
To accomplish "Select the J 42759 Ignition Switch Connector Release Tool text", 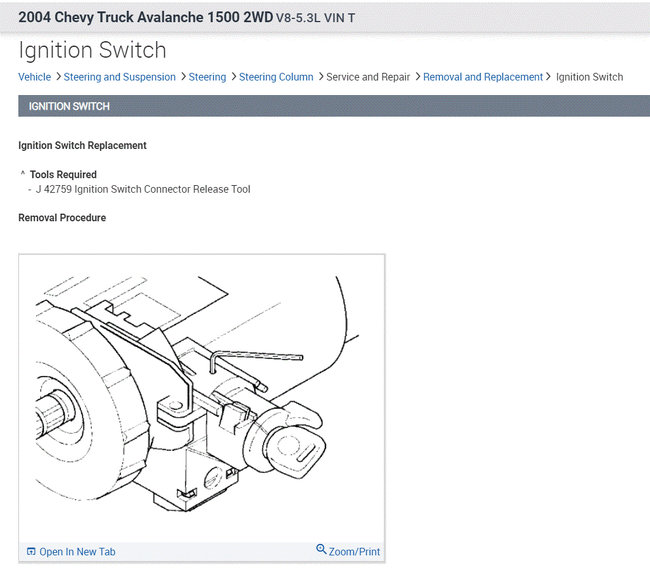I will pyautogui.click(x=143, y=189).
